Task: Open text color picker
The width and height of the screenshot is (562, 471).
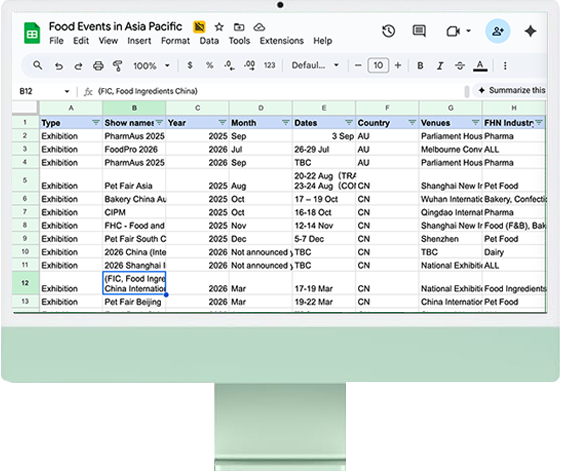Action: click(480, 66)
